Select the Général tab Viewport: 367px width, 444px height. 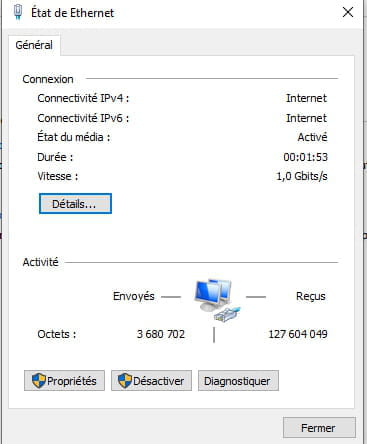tap(34, 45)
